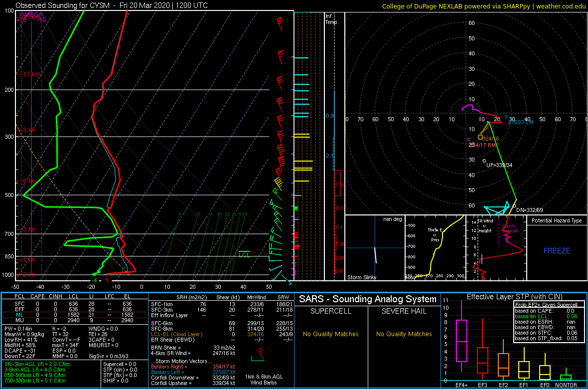Click the SUPERCELL column heading

(331, 311)
